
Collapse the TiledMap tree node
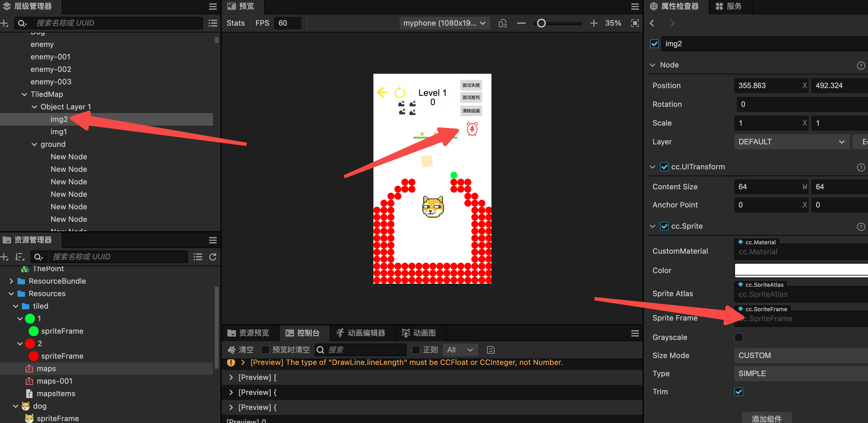[x=24, y=94]
